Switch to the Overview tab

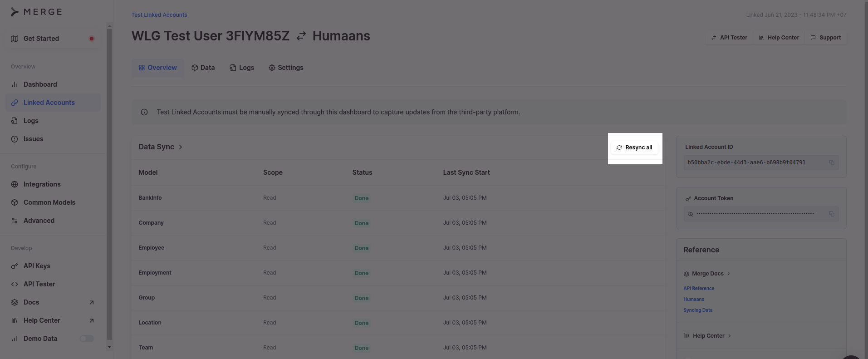pyautogui.click(x=157, y=68)
